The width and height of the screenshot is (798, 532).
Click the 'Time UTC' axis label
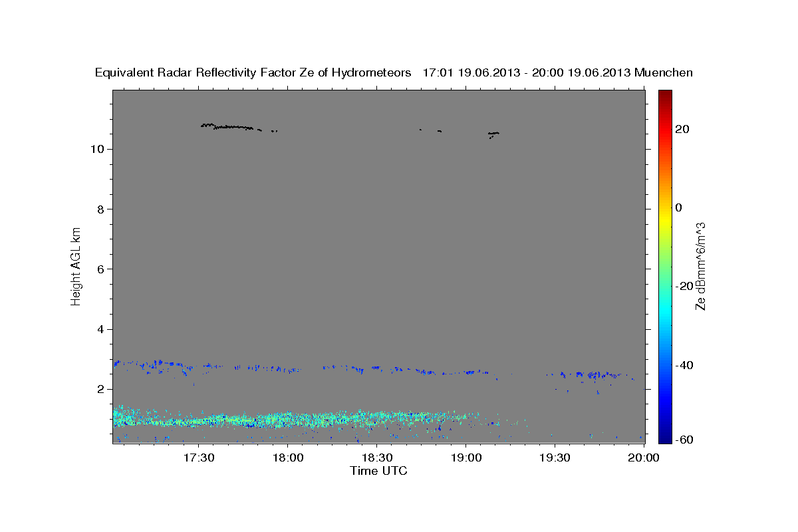point(378,471)
